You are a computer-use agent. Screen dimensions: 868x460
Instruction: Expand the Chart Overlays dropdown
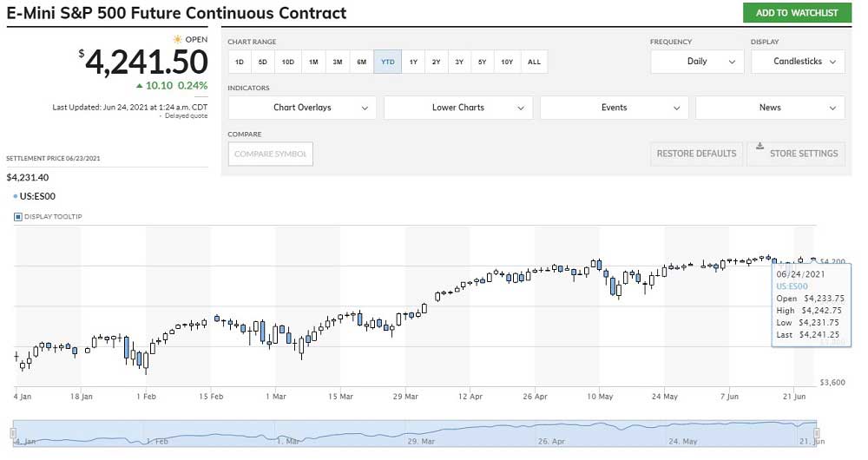(302, 108)
